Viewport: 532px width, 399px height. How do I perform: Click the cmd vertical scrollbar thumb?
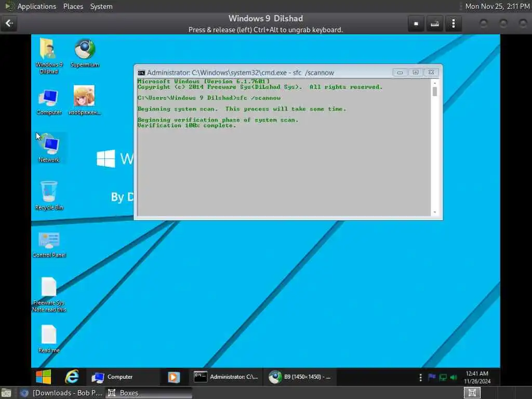click(x=435, y=91)
